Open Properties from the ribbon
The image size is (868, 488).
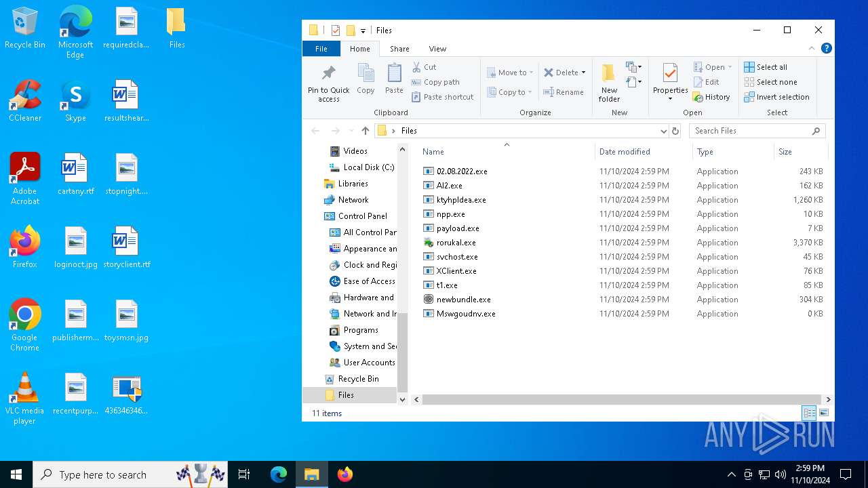coord(670,83)
